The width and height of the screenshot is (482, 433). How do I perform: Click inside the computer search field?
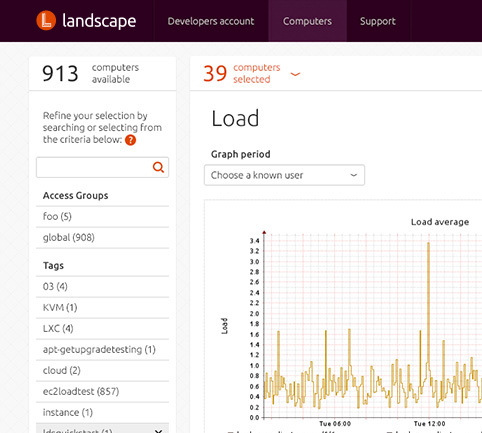(94, 167)
